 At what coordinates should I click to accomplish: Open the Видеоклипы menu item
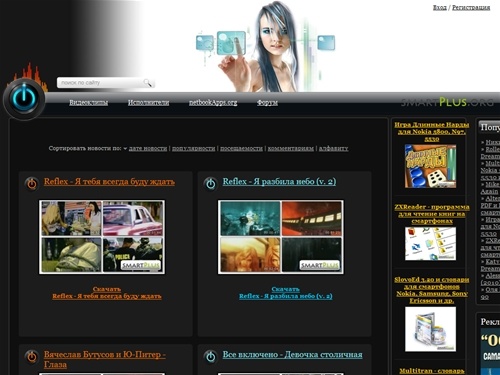coord(89,102)
